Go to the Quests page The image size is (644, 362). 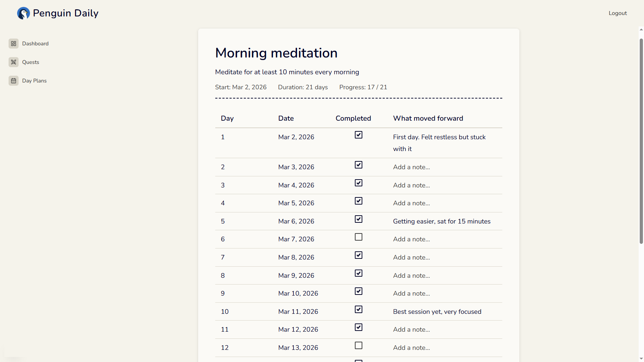coord(31,62)
